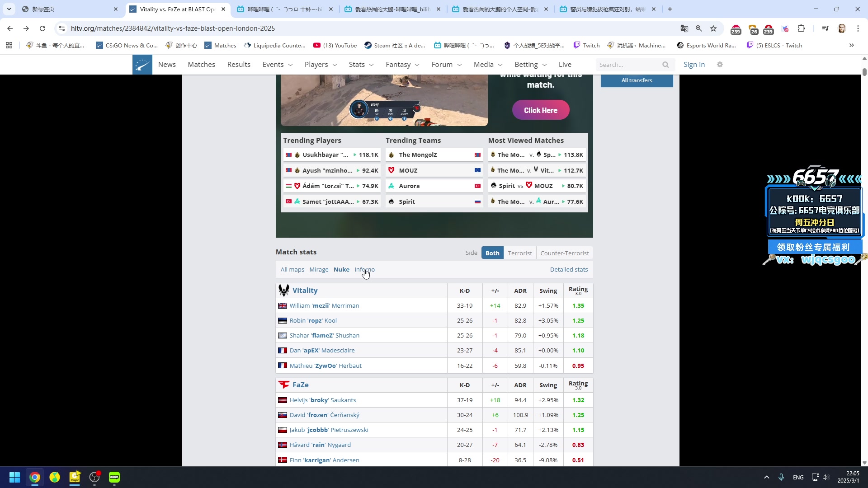This screenshot has width=868, height=488.
Task: Click the FaZe team logo in stats table
Action: pyautogui.click(x=284, y=385)
